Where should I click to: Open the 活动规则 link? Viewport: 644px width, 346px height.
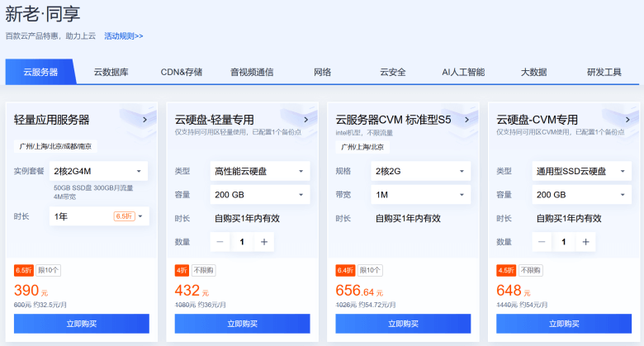pyautogui.click(x=123, y=36)
